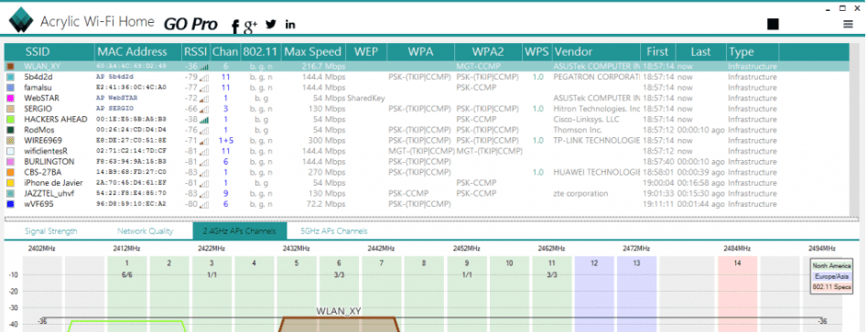Screen dimensions: 868x332
Task: Select the 5b4d2d network row
Action: coord(427,77)
